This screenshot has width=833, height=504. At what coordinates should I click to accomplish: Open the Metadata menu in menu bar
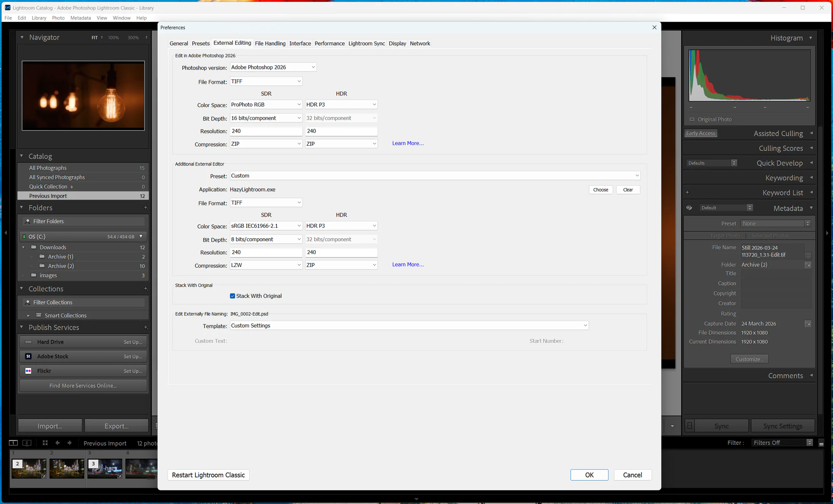[x=81, y=18]
